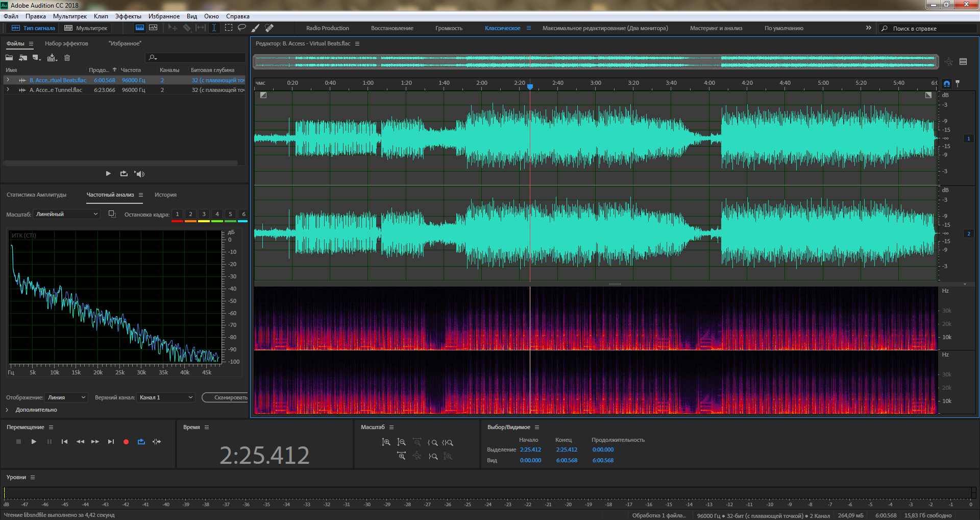980x520 pixels.
Task: Select the Spot Healing Brush tool
Action: pos(269,28)
